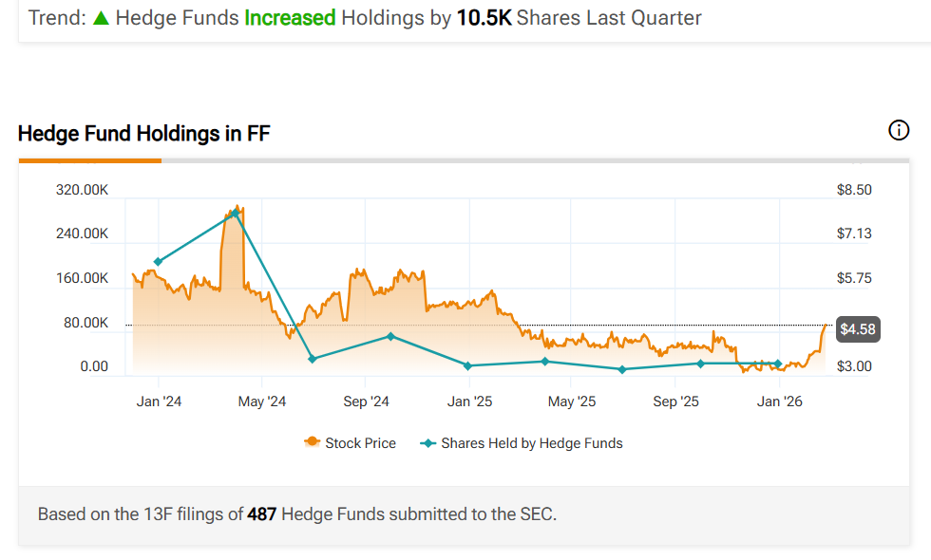Click the "Hedge Fund Holdings in FF" heading
Image resolution: width=931 pixels, height=560 pixels.
144,133
